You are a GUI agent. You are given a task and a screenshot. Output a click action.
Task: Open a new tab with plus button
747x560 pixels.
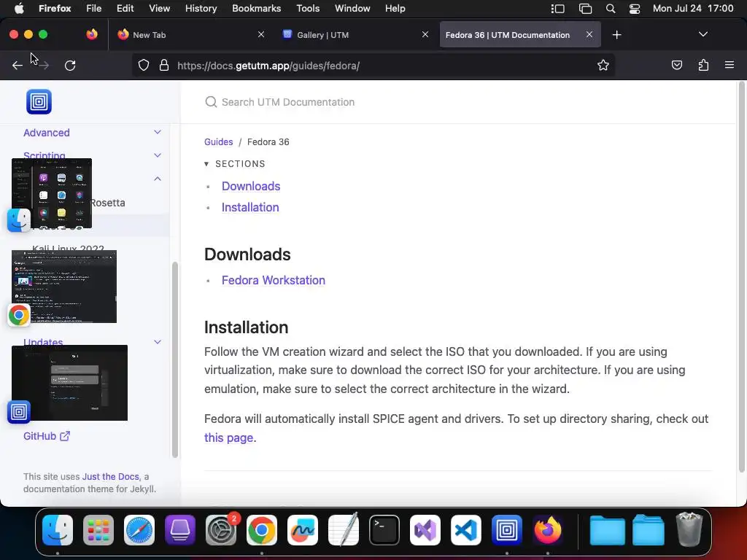[616, 35]
